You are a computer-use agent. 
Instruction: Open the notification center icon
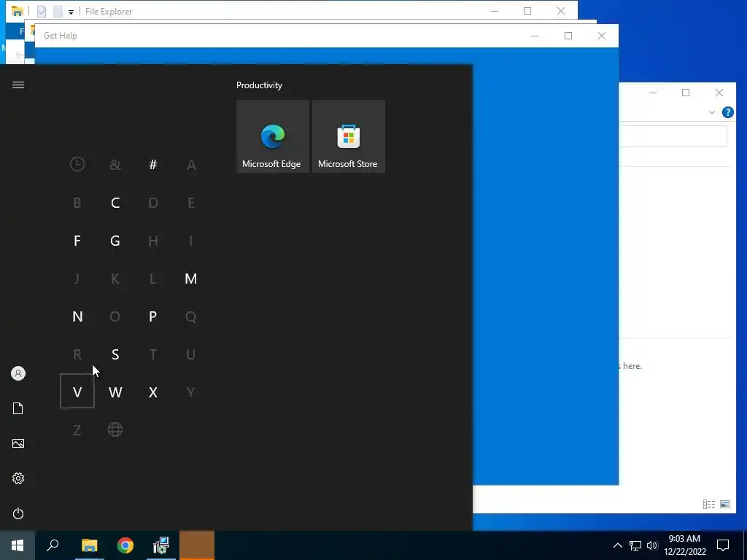click(x=723, y=545)
